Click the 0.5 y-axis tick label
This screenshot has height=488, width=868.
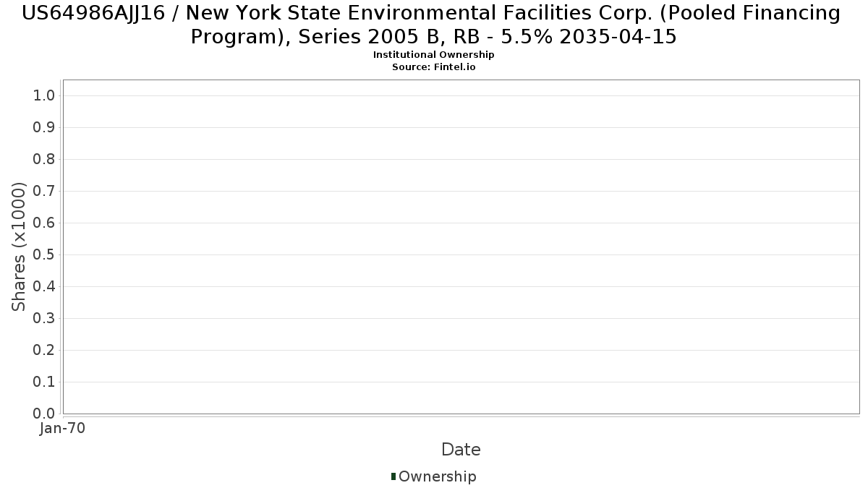[45, 255]
